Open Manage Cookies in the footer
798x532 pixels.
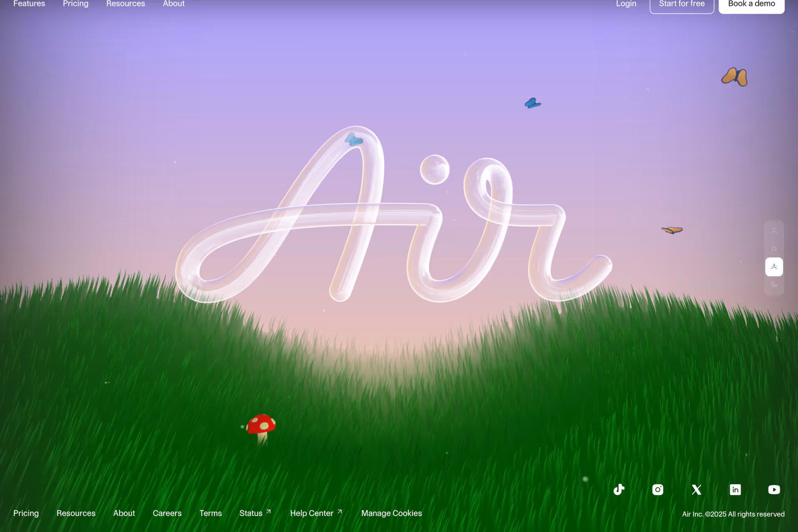point(391,513)
